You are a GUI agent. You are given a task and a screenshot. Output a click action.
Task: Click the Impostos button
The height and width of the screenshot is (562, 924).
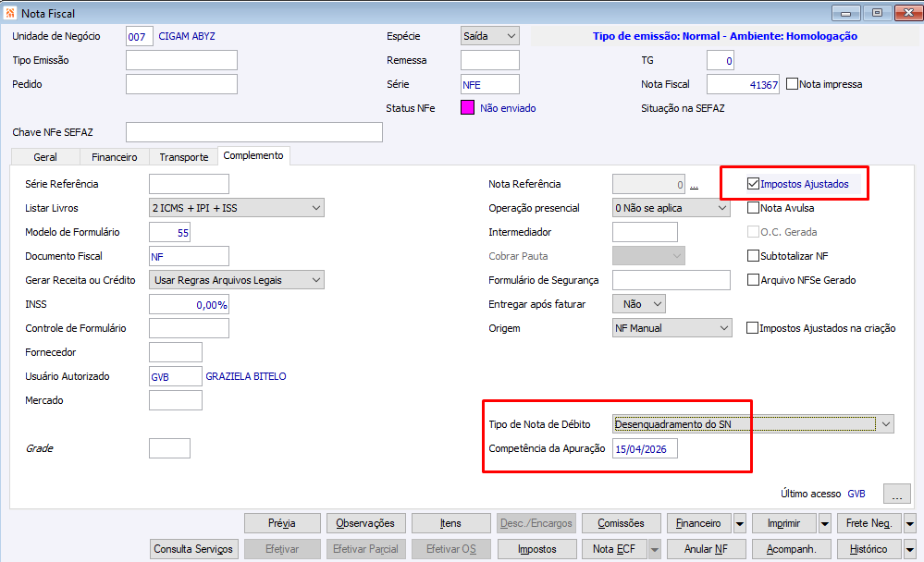click(x=536, y=549)
